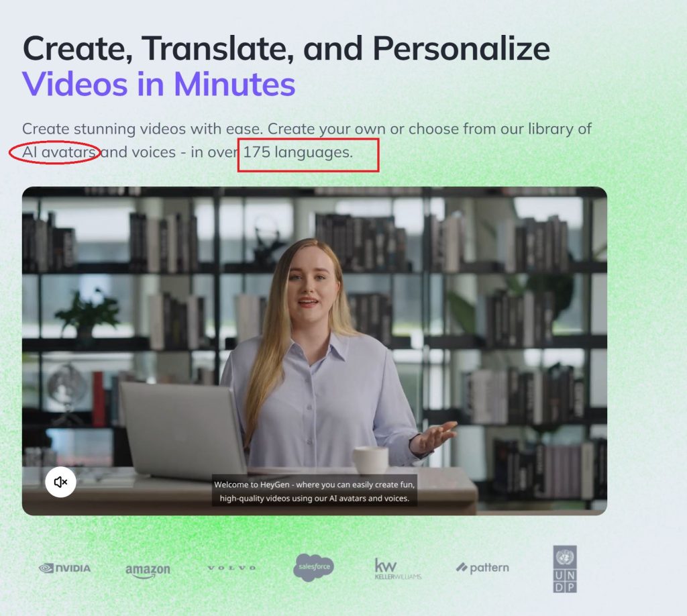This screenshot has height=616, width=687.
Task: Click the Volvo logo
Action: (231, 568)
